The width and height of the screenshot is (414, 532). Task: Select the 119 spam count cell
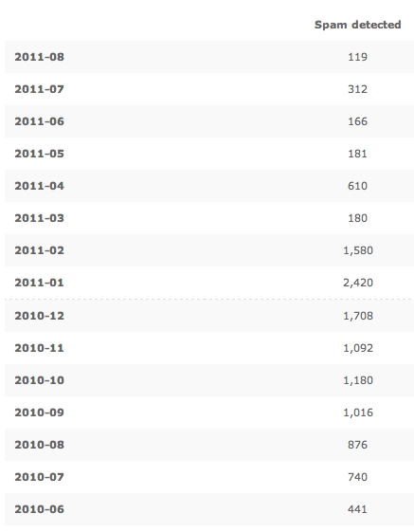(358, 57)
